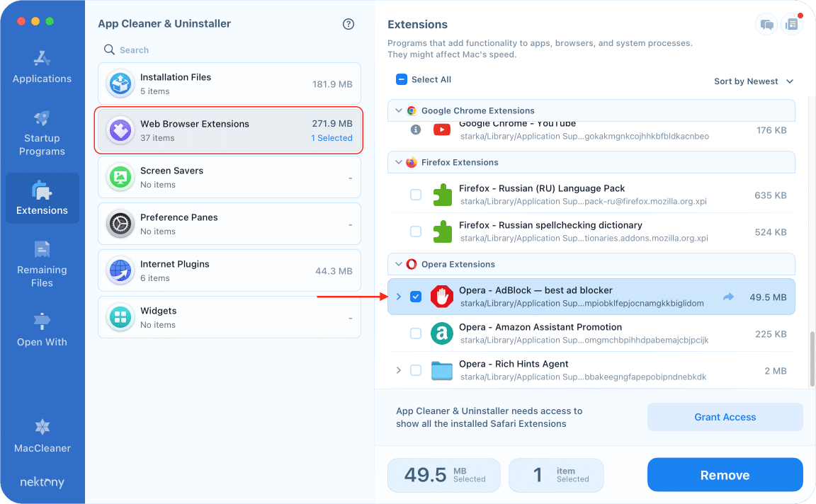Open MacCleaner from the sidebar
The height and width of the screenshot is (504, 816).
click(42, 434)
